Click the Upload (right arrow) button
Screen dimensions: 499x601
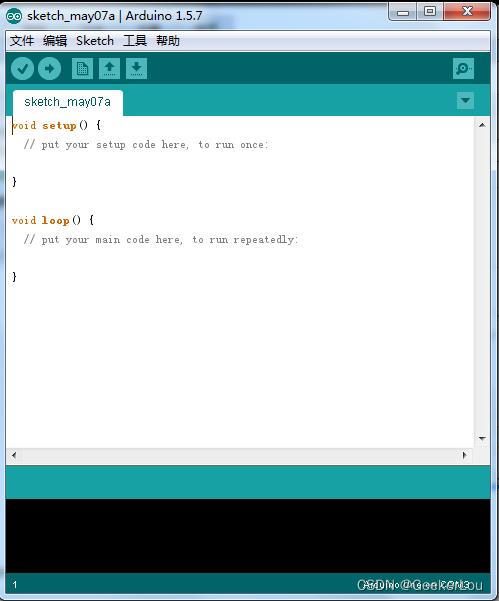(x=49, y=69)
